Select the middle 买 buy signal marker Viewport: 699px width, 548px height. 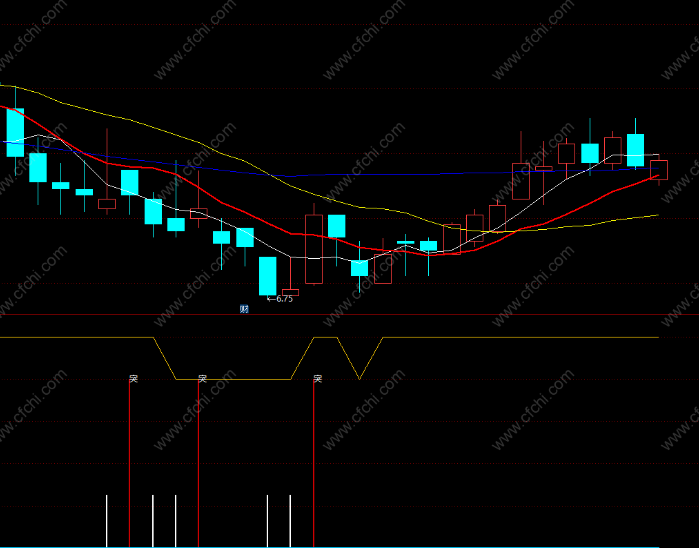click(202, 379)
